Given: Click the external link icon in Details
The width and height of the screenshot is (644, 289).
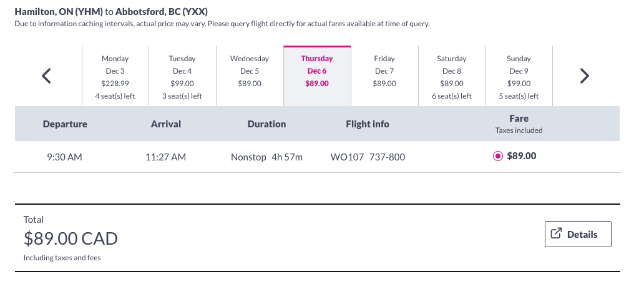Looking at the screenshot, I should 556,233.
